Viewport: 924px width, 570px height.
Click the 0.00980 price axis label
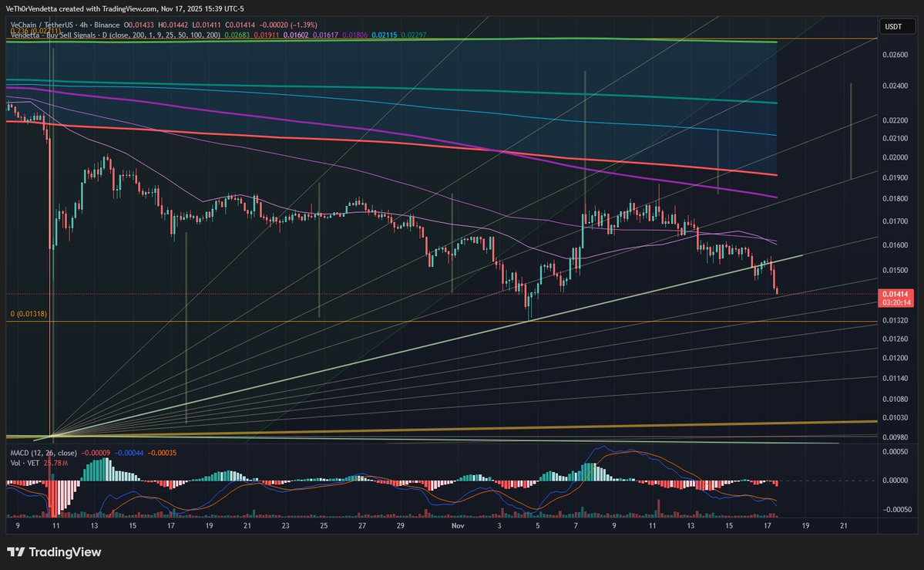895,437
